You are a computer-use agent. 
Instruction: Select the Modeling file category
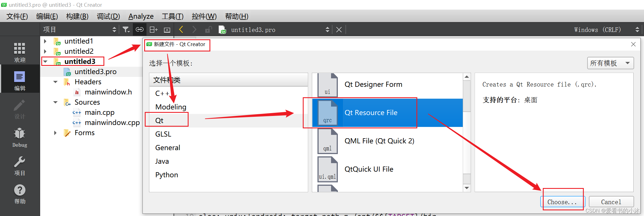228,107
